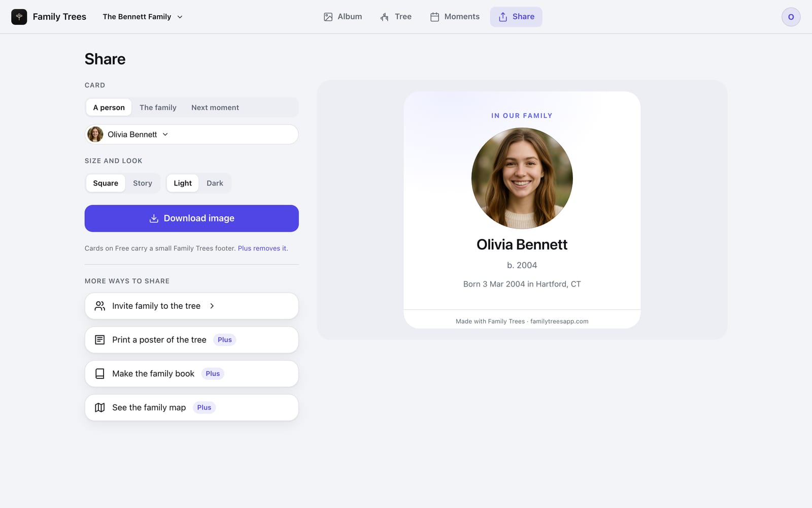Click the Plus badge on Print a poster

pos(225,340)
